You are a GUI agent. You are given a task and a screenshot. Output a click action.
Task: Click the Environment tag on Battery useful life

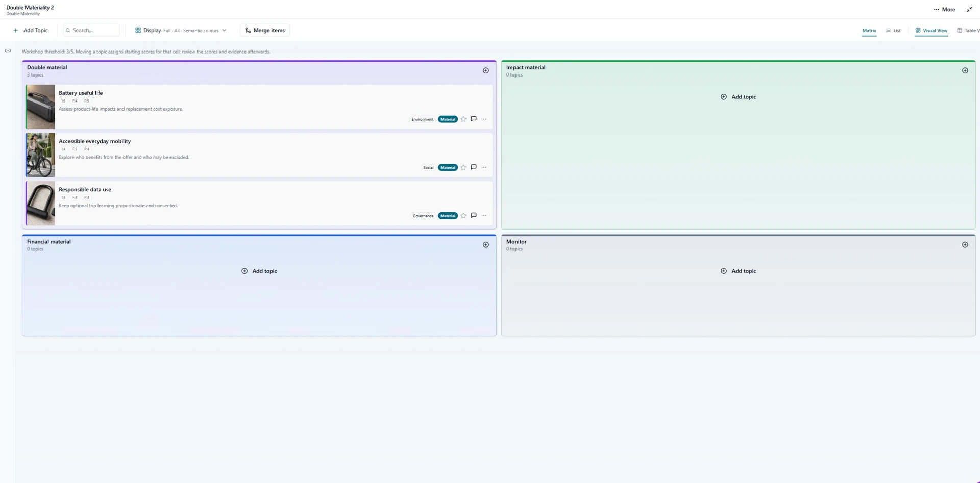(x=423, y=119)
